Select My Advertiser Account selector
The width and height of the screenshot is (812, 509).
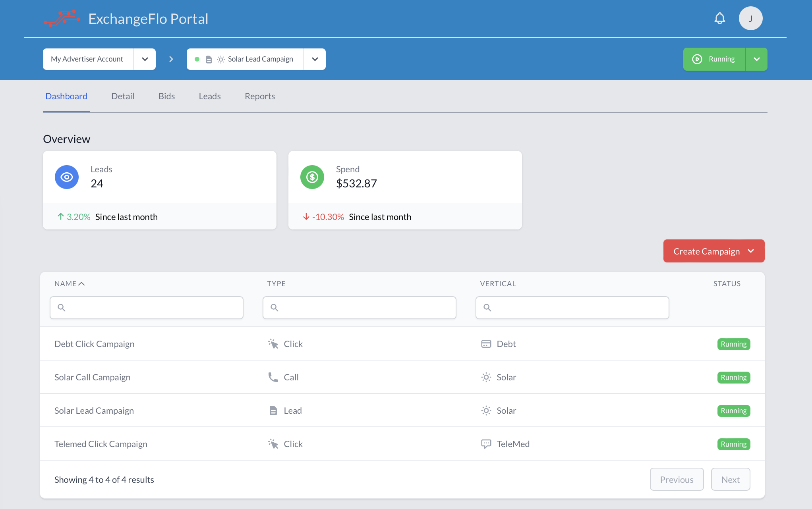88,59
